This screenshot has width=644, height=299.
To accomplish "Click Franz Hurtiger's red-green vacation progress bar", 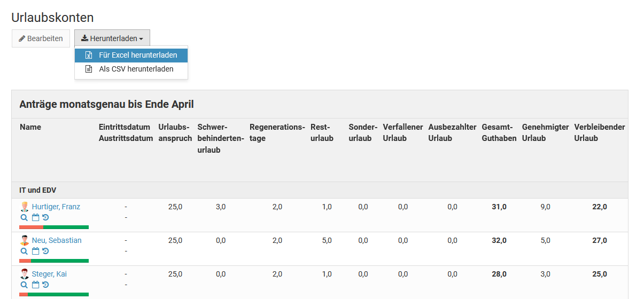I will point(54,227).
